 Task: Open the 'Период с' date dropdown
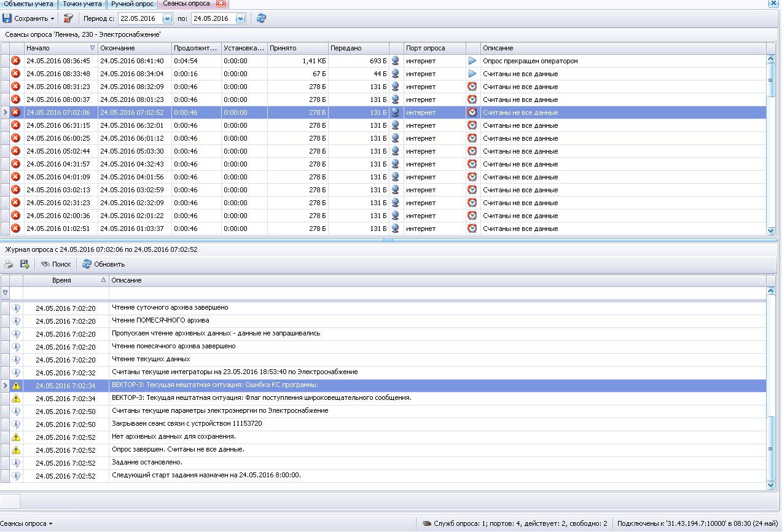(x=168, y=18)
